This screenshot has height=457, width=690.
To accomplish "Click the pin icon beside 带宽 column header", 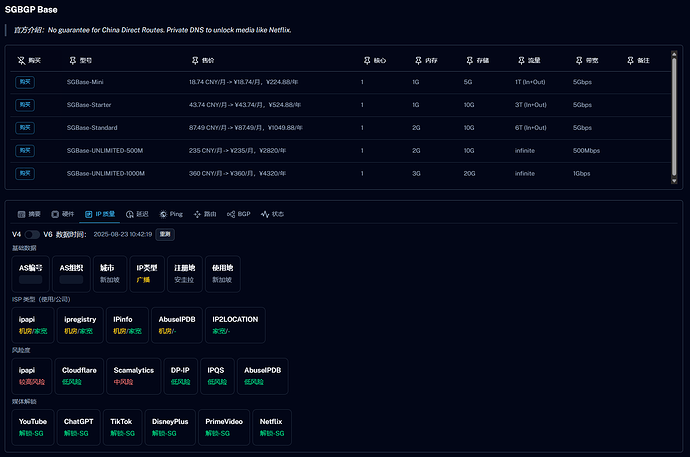I will point(578,61).
